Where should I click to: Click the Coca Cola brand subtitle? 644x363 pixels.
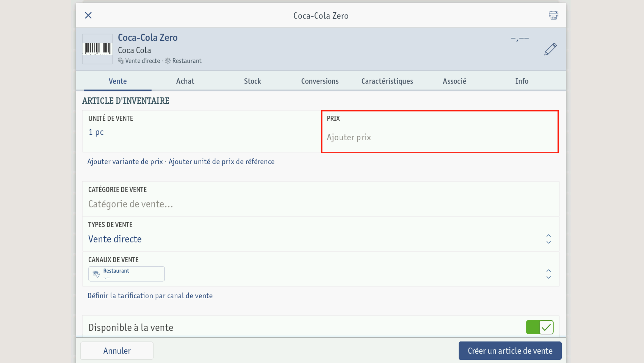point(135,50)
